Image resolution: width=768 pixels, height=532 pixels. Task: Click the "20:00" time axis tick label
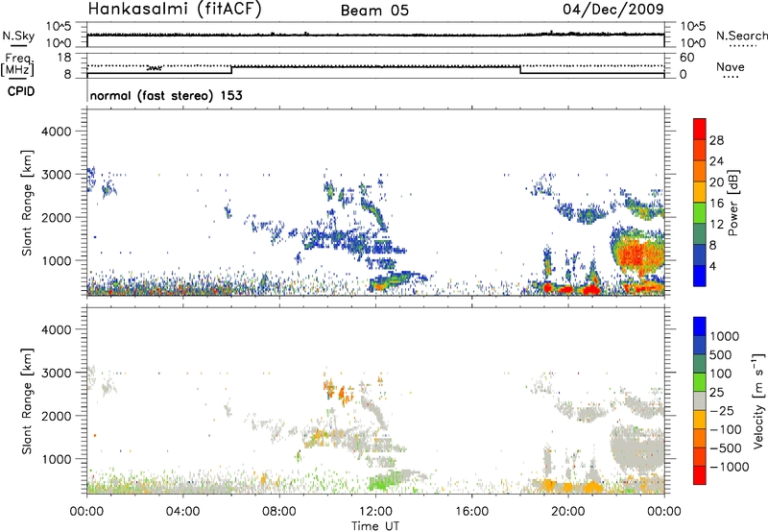568,512
